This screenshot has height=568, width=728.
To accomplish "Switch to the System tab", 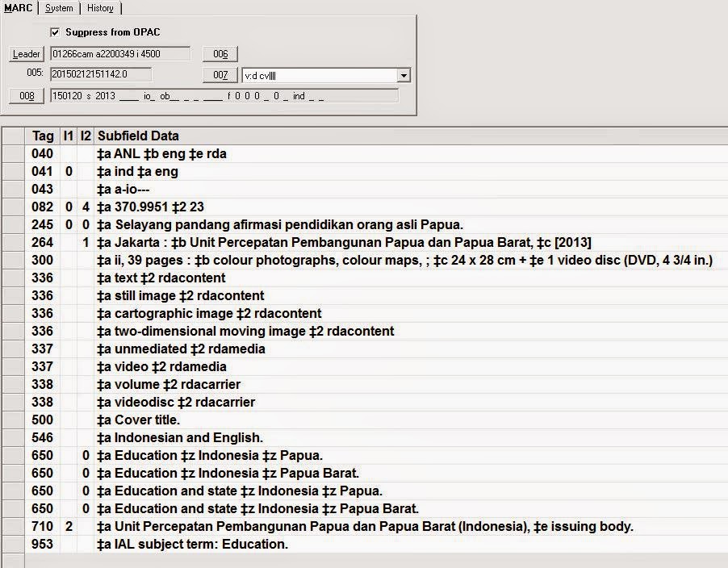I will [57, 8].
